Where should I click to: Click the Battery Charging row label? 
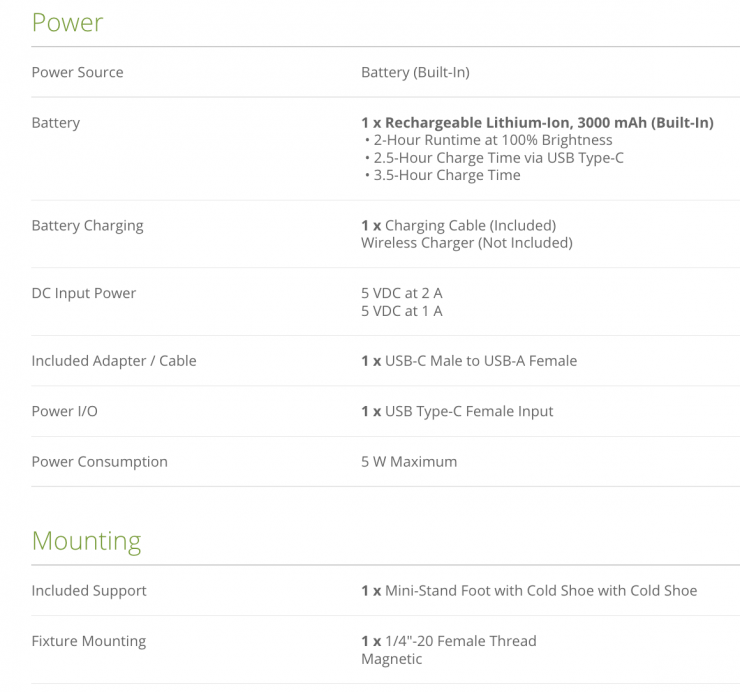click(87, 226)
